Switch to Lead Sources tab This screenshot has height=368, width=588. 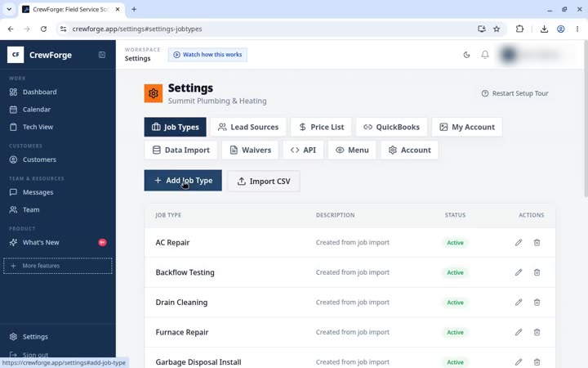click(248, 127)
